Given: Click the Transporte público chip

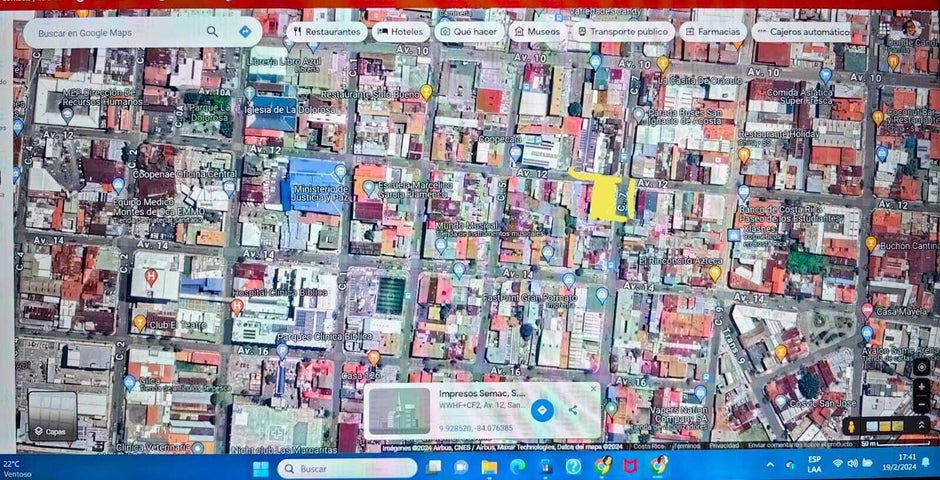Looking at the screenshot, I should (x=622, y=32).
